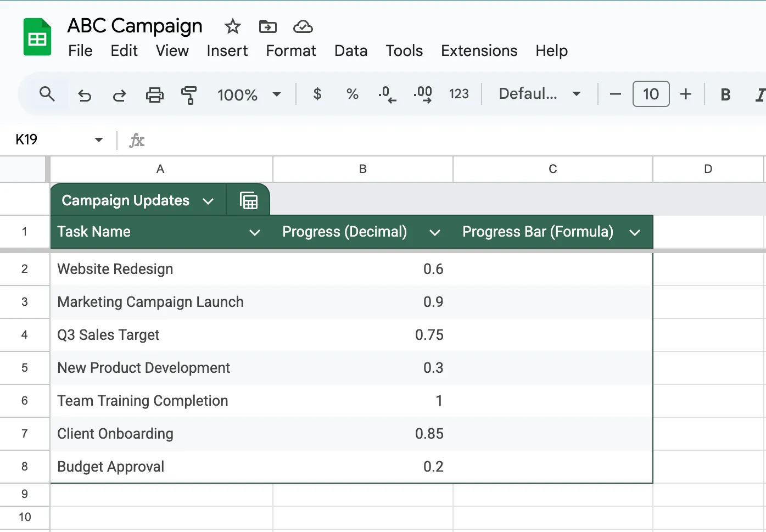766x532 pixels.
Task: Select row 1 header
Action: coord(25,232)
